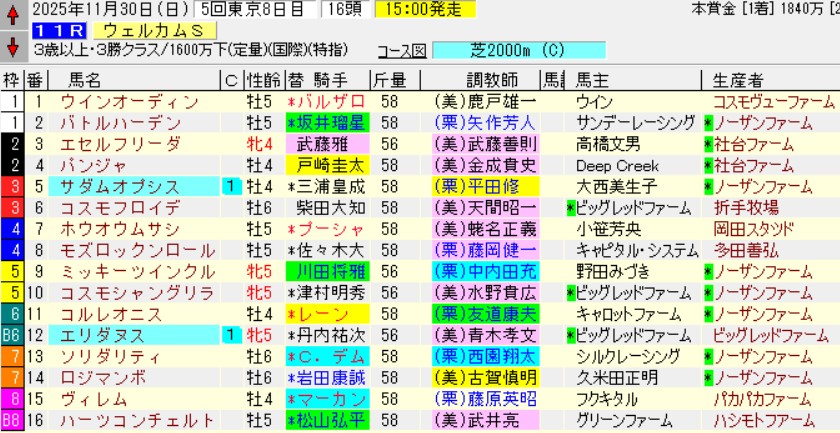The height and width of the screenshot is (433, 840).
Task: Click the cyan C-column mark for エリダヌス
Action: pos(231,336)
